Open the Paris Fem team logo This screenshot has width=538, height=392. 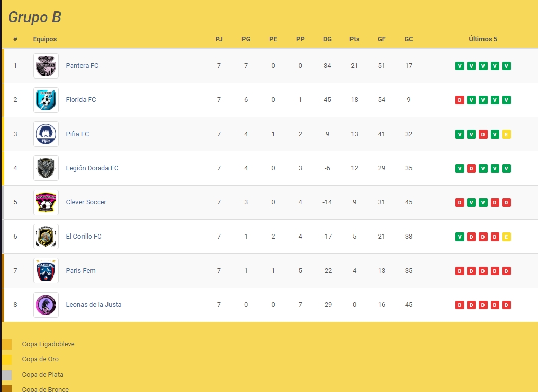point(46,271)
